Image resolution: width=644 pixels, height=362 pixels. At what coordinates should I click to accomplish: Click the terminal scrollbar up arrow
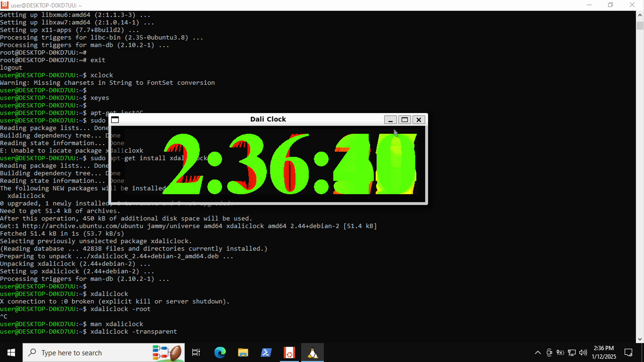pyautogui.click(x=640, y=15)
